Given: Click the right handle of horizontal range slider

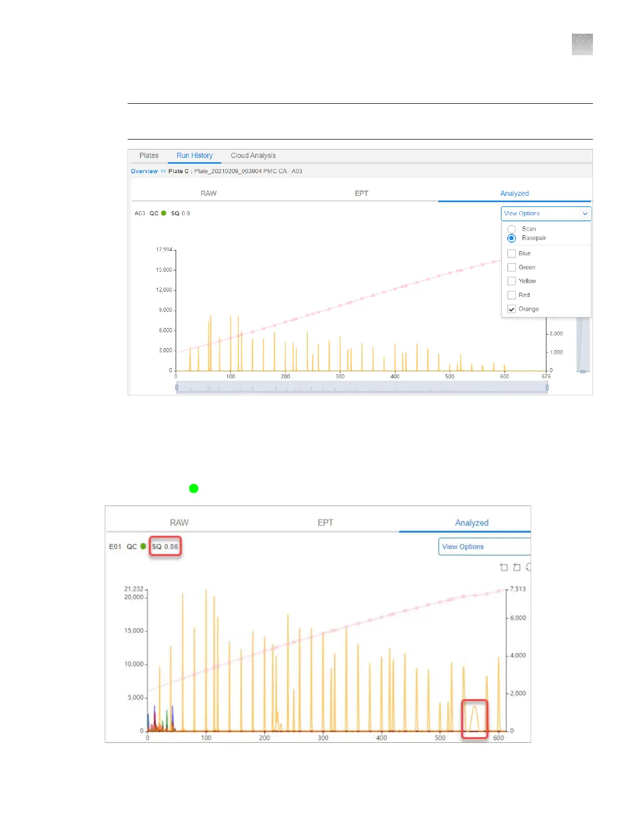Looking at the screenshot, I should click(x=547, y=388).
